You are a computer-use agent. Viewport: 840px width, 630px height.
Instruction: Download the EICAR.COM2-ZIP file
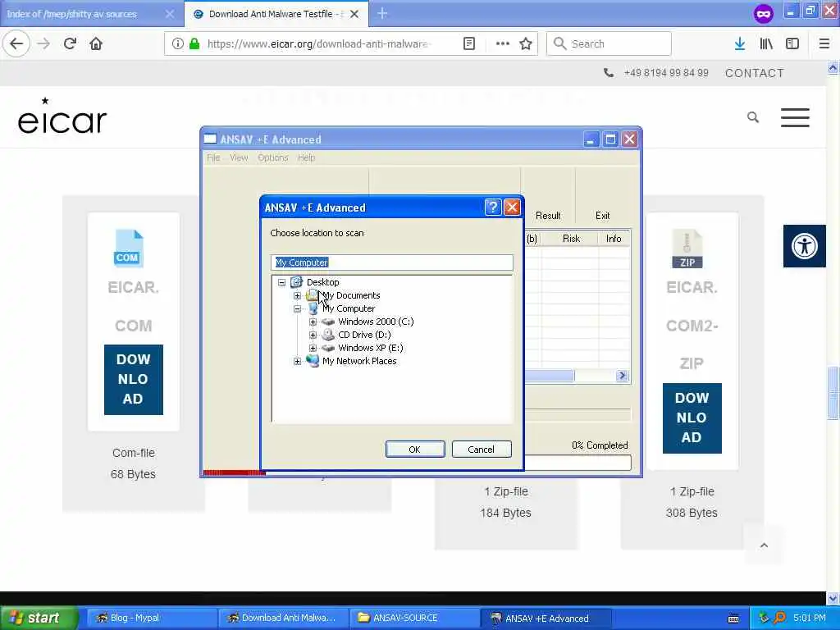click(692, 418)
